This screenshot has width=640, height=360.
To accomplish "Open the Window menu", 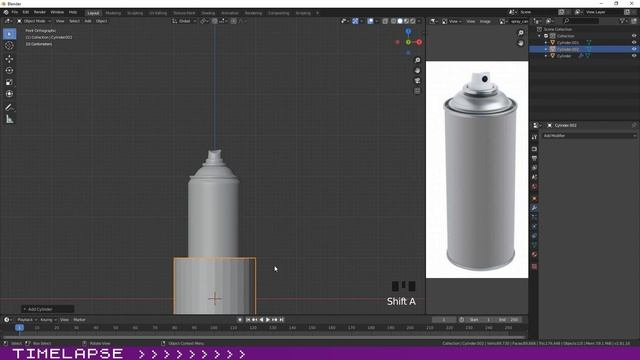I will tap(57, 13).
